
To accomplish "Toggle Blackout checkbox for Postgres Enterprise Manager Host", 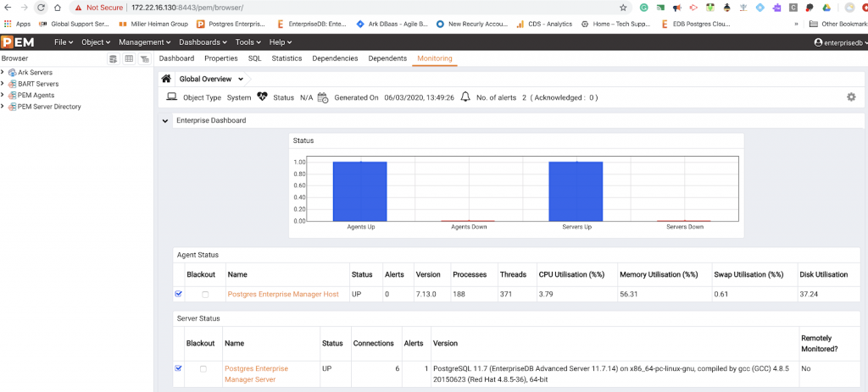I will 204,295.
